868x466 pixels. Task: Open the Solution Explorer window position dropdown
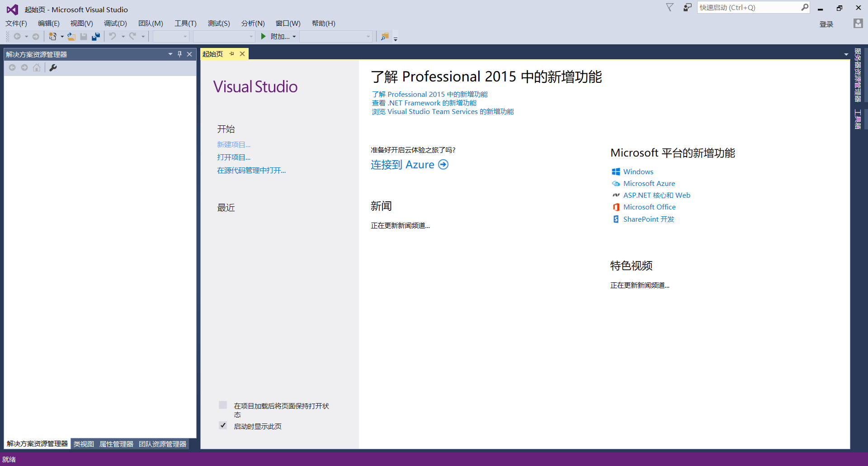click(170, 54)
